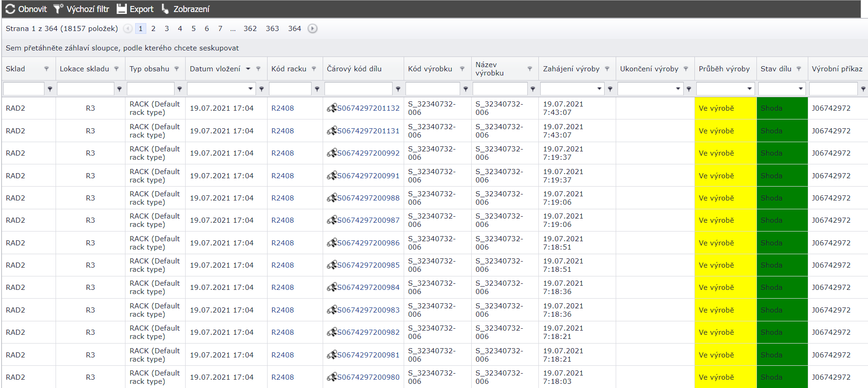Click the Export floppy disk icon
This screenshot has width=868, height=388.
pyautogui.click(x=121, y=9)
